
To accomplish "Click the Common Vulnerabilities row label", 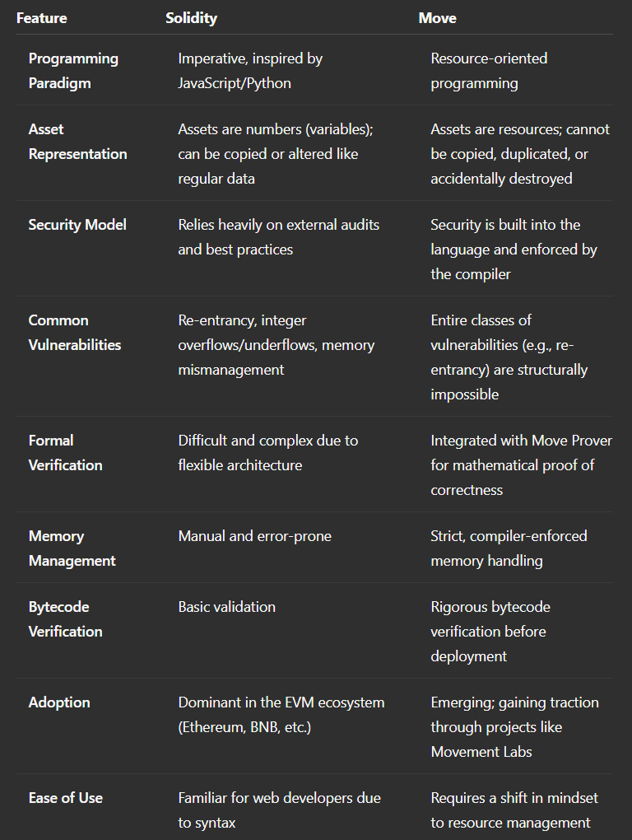I will point(74,333).
